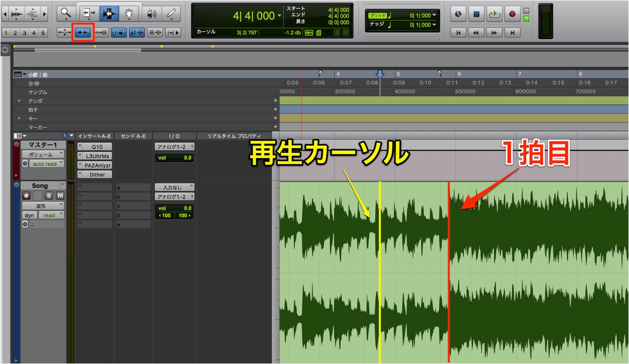Toggle Grid mode green label
The image size is (629, 364).
377,15
